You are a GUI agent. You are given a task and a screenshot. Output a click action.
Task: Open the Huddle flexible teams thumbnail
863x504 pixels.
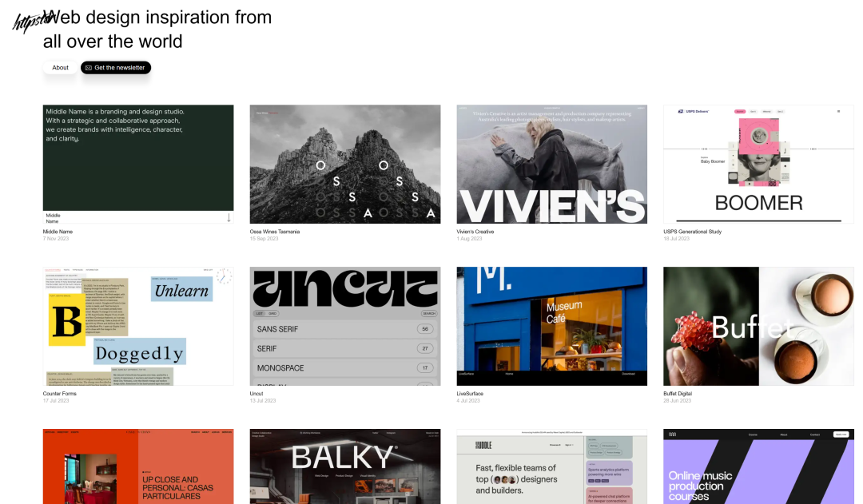552,466
